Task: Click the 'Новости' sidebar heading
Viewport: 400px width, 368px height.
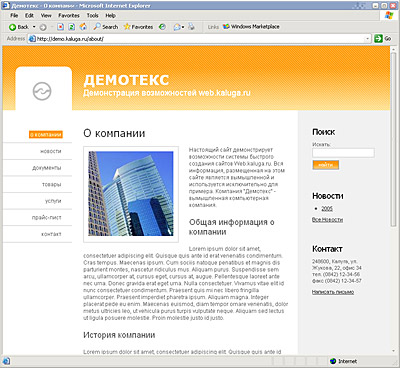Action: [x=328, y=196]
